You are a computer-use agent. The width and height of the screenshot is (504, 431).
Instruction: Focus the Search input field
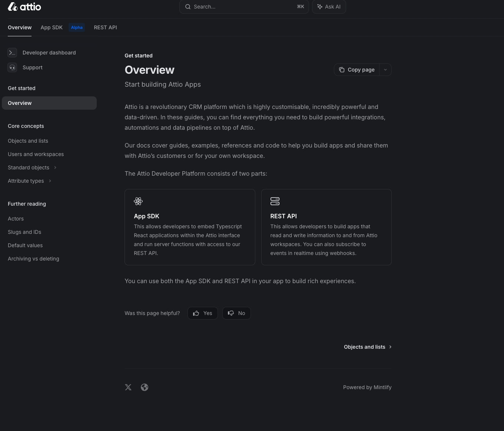244,7
